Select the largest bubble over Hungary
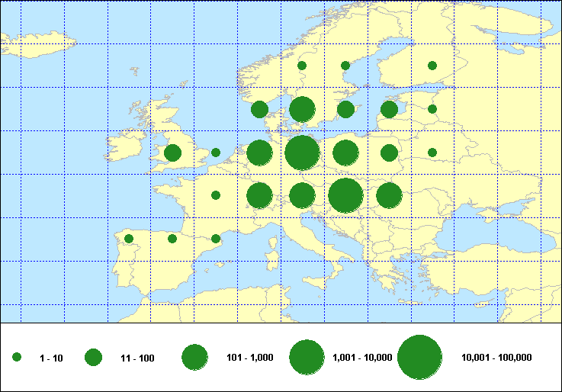The width and height of the screenshot is (562, 392). click(x=345, y=195)
